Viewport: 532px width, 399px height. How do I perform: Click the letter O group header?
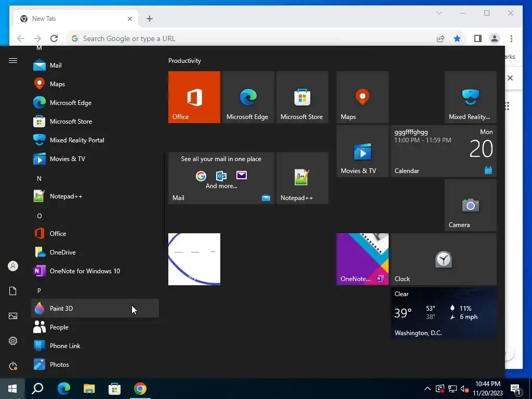pos(39,216)
